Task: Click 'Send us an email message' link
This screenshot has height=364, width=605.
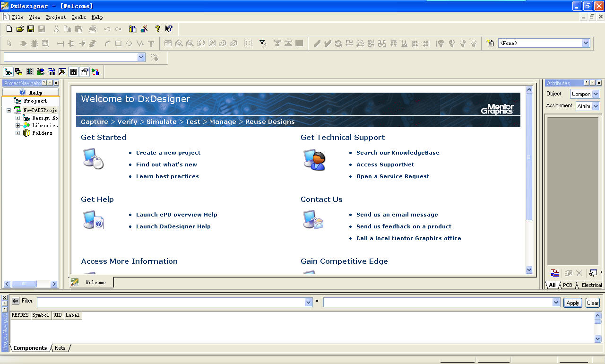Action: [397, 215]
